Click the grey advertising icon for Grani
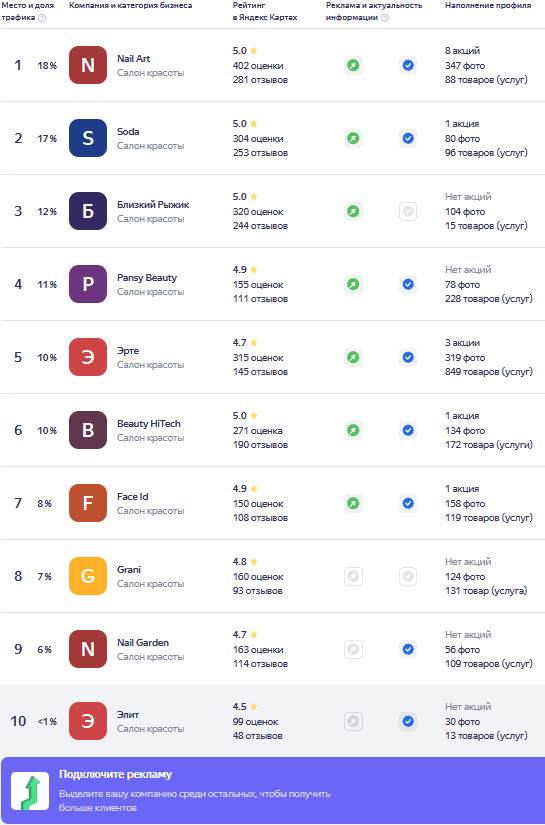Image resolution: width=545 pixels, height=825 pixels. pos(354,577)
